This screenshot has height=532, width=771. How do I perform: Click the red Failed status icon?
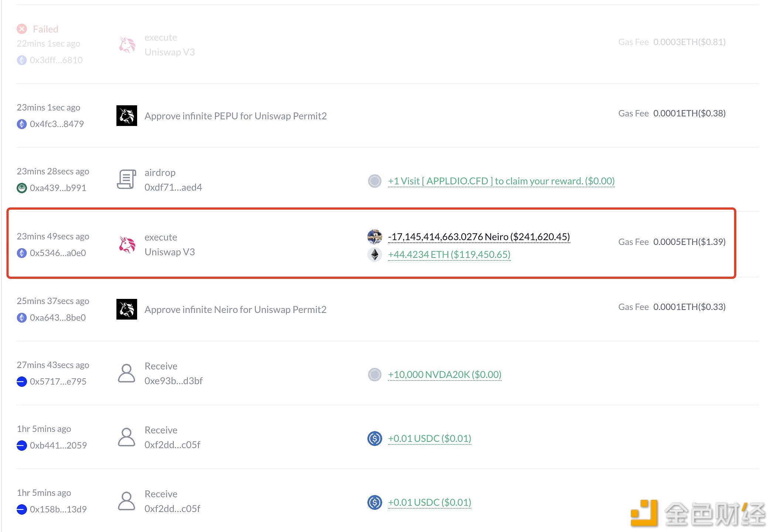22,29
